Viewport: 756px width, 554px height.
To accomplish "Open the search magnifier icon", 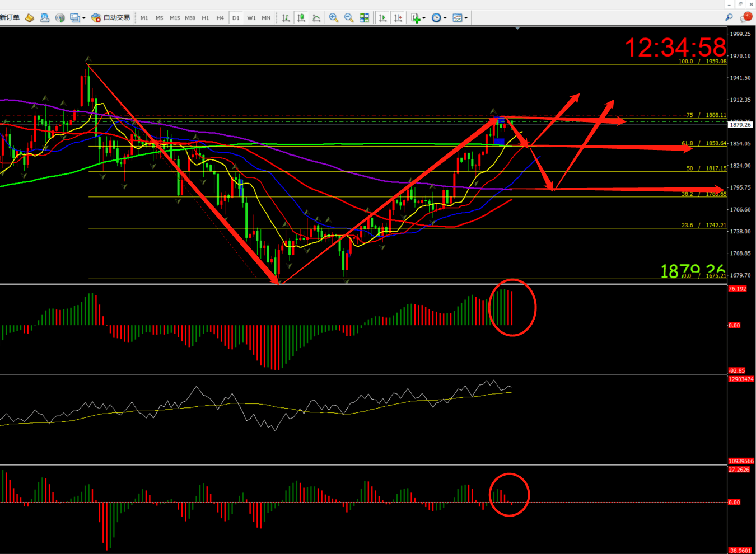I will 729,18.
